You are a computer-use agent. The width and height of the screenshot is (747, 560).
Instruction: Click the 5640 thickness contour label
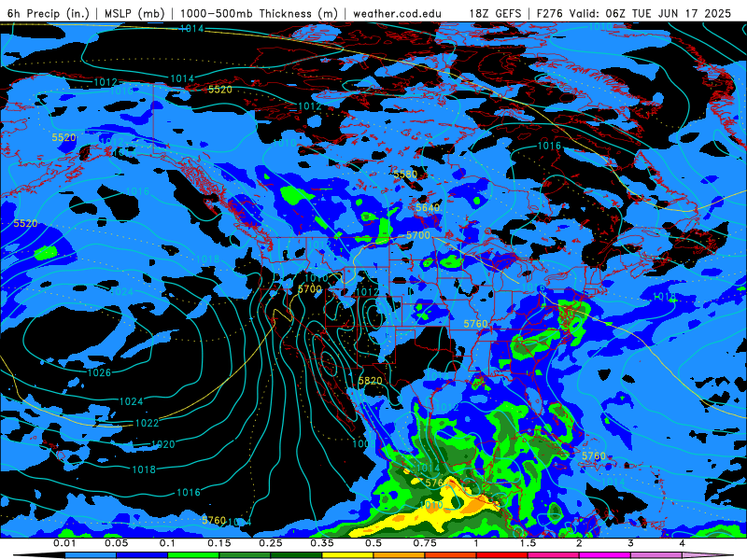(428, 207)
